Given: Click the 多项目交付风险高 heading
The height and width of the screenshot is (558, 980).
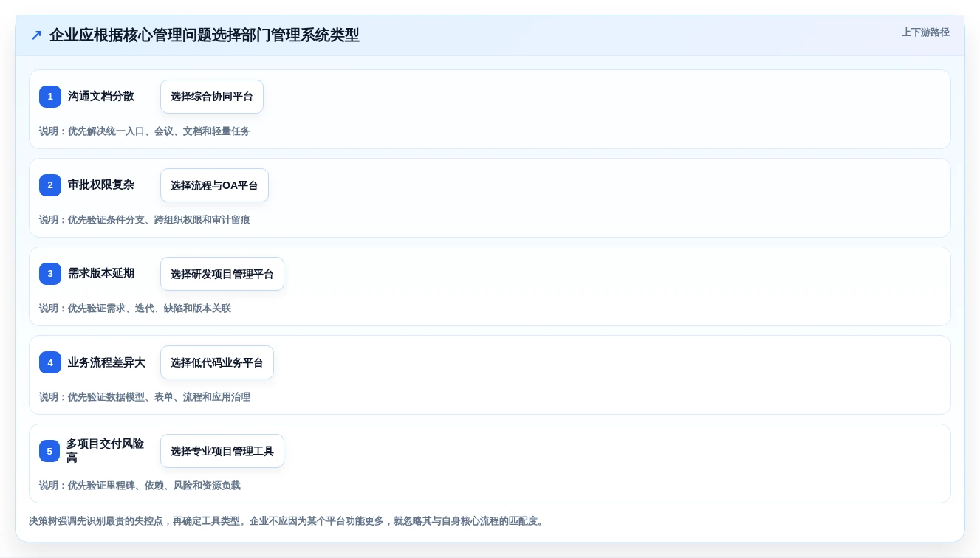Looking at the screenshot, I should (x=105, y=451).
